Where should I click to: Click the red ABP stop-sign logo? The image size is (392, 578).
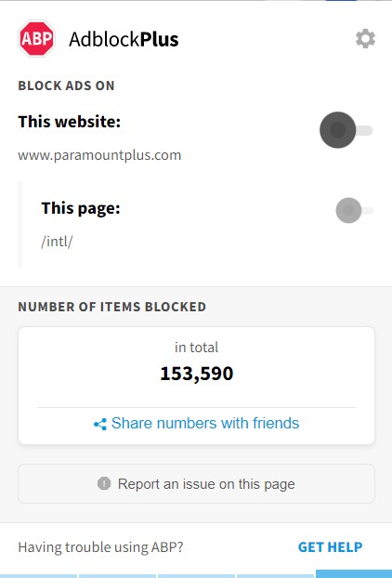click(36, 39)
